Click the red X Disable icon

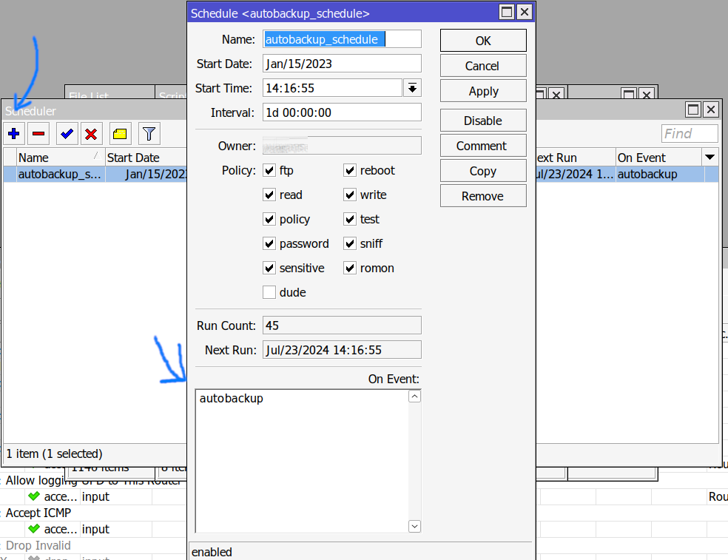91,134
